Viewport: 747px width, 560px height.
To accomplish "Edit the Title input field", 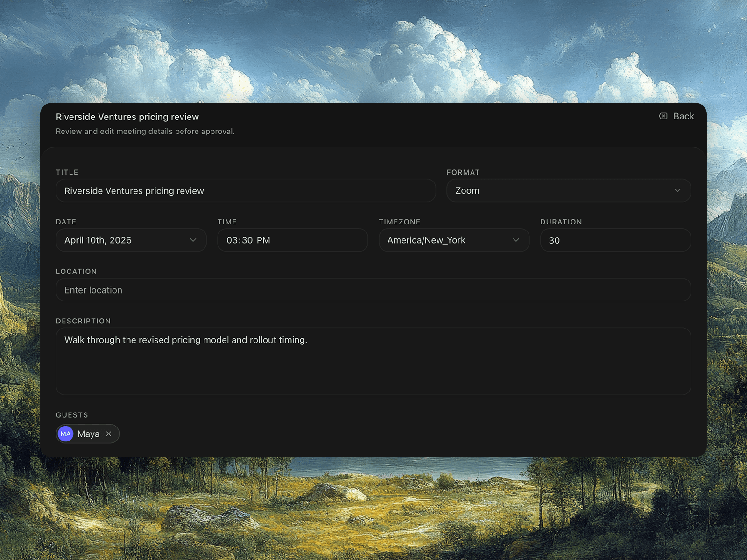I will [x=246, y=190].
